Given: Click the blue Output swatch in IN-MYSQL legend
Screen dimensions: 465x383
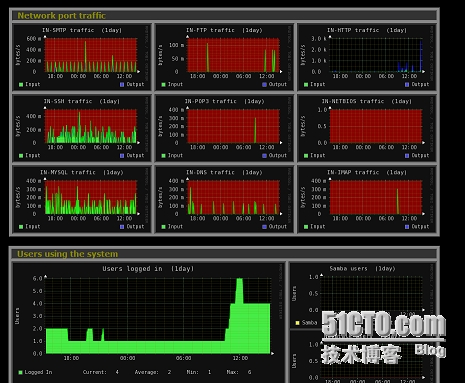Looking at the screenshot, I should pyautogui.click(x=122, y=227).
